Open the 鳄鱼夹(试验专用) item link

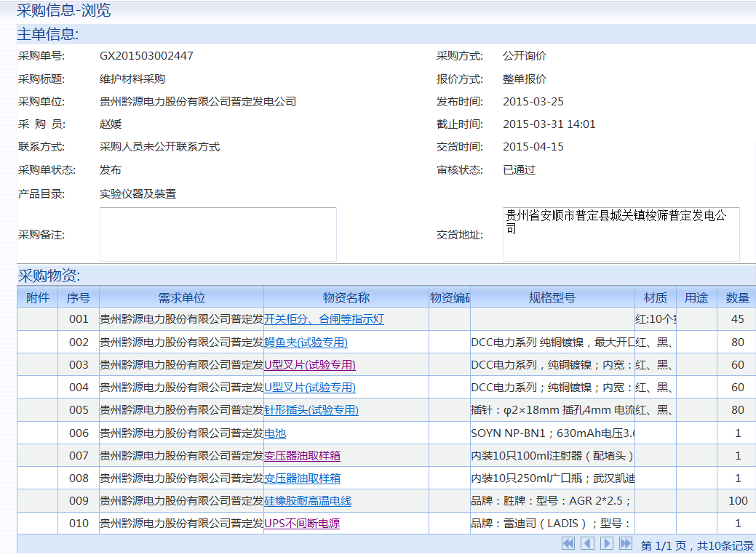click(306, 342)
